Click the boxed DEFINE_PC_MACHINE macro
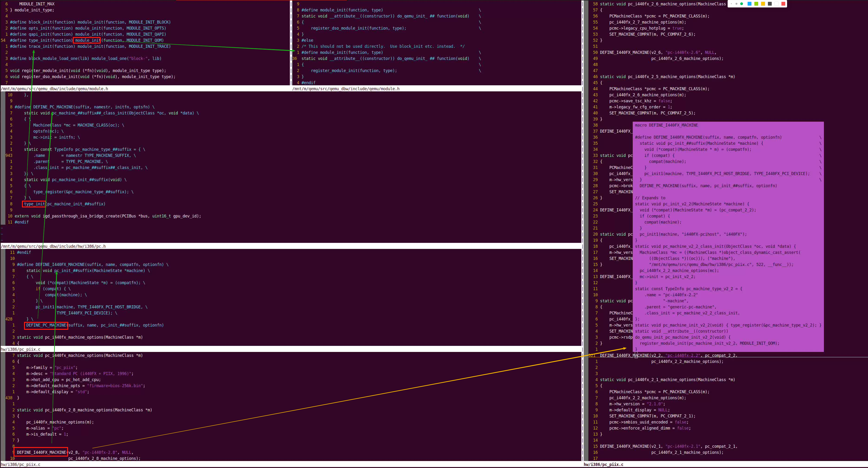The image size is (868, 468). [46, 325]
